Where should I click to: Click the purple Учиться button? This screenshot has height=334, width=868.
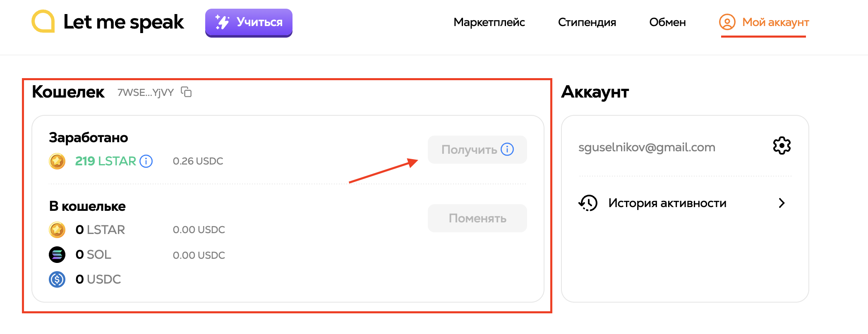tap(249, 23)
